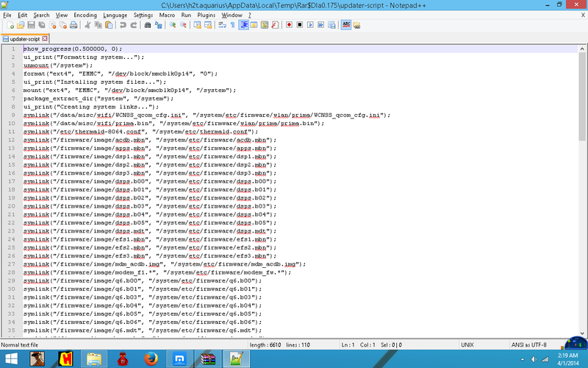
Task: Open Windows Start button in taskbar
Action: (x=11, y=359)
